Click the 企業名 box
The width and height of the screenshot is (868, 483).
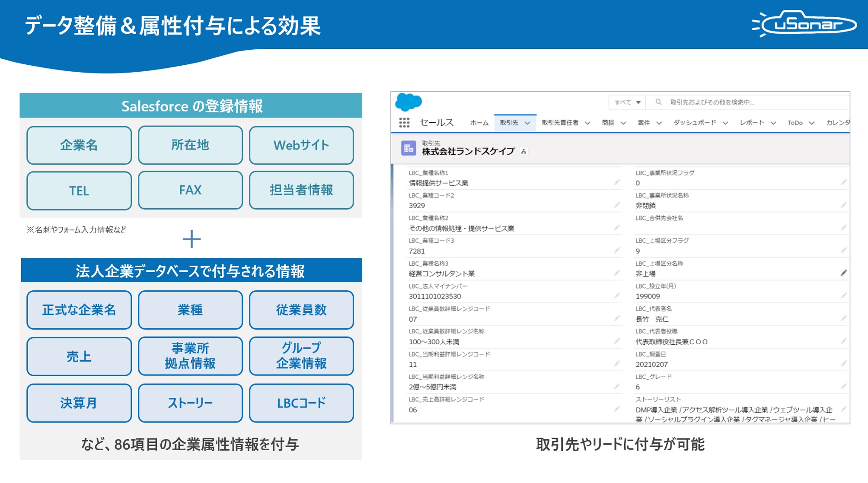click(79, 145)
